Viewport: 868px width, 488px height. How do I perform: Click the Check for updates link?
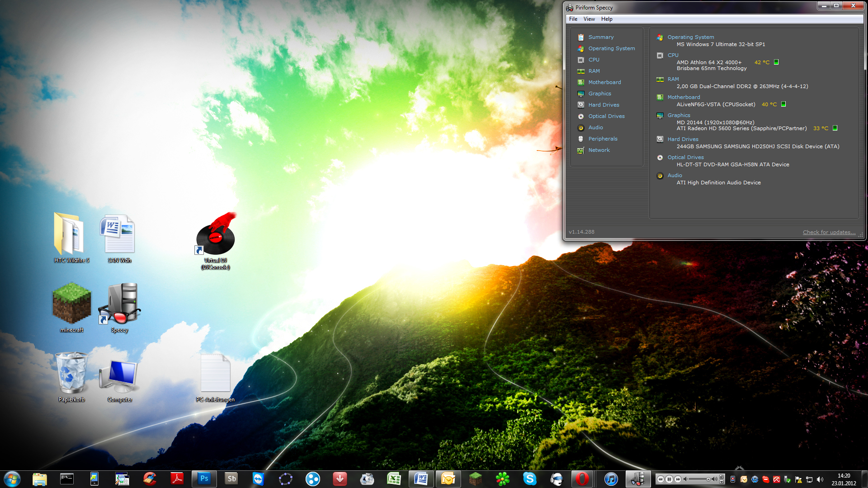pyautogui.click(x=829, y=232)
